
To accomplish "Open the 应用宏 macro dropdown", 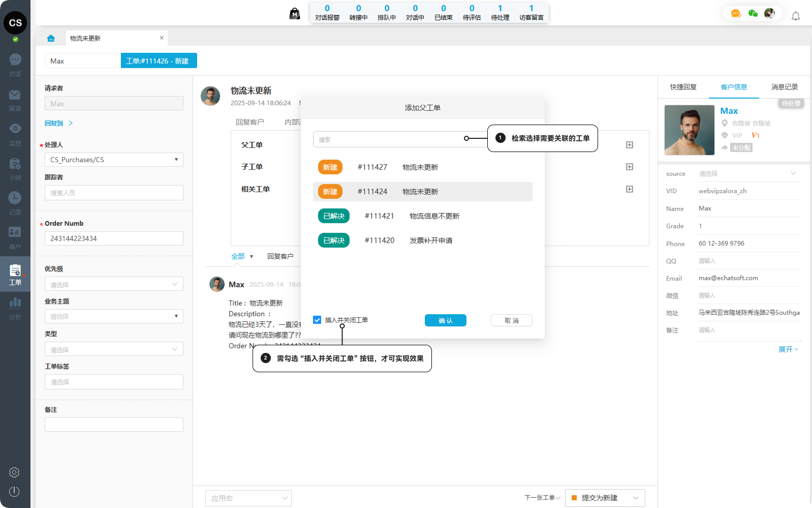I will click(248, 498).
